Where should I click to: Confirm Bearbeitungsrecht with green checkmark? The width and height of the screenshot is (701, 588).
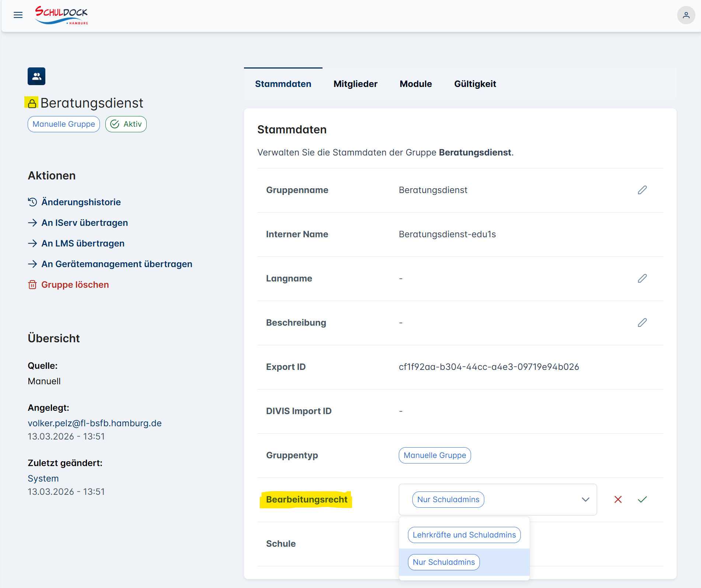coord(642,500)
